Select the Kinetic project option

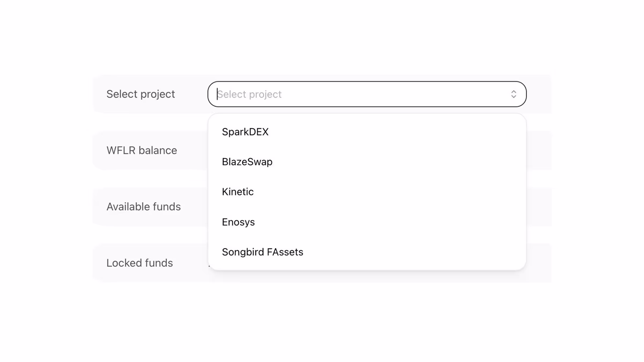coord(237,192)
